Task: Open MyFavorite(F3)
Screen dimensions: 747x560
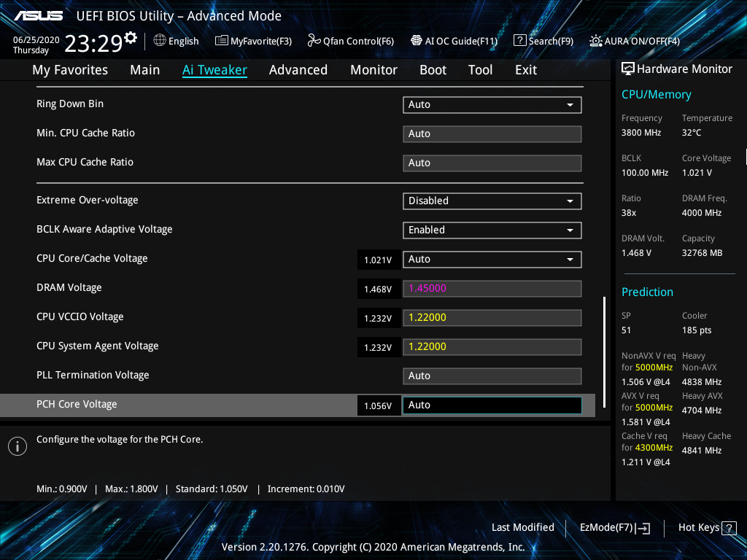Action: (253, 41)
